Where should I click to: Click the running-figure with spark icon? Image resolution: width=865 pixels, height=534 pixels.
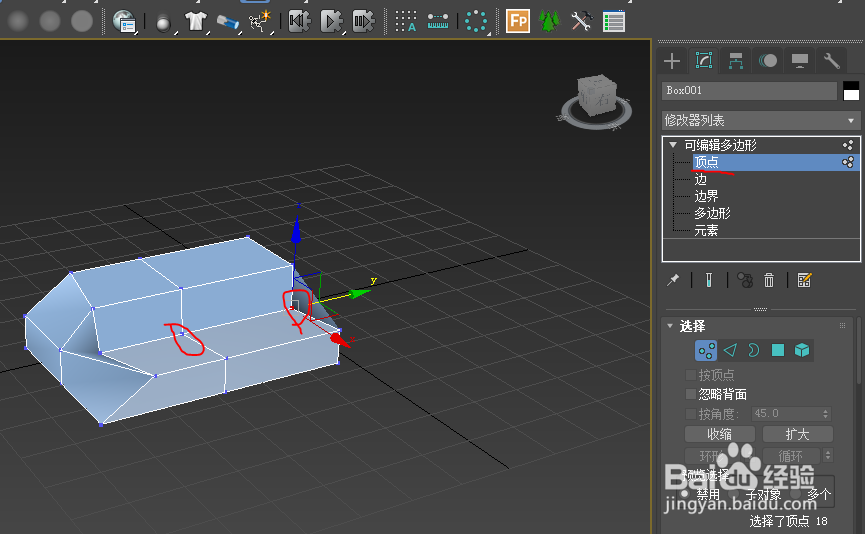260,22
